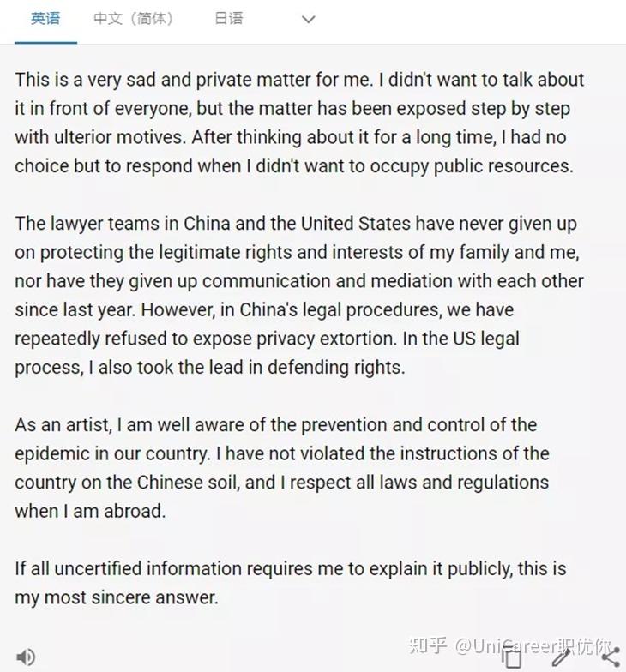Expand the more-languages chevron dropdown
The width and height of the screenshot is (626, 672).
click(309, 19)
